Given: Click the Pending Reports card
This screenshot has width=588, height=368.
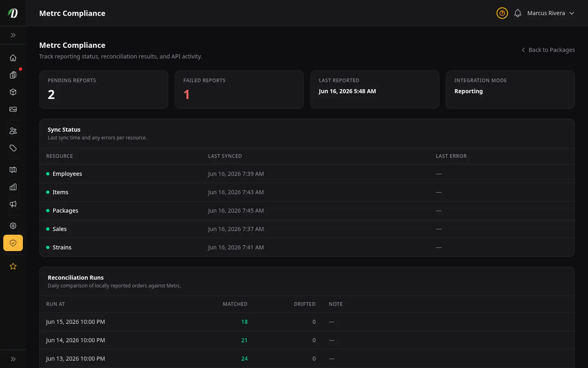Looking at the screenshot, I should pyautogui.click(x=104, y=90).
